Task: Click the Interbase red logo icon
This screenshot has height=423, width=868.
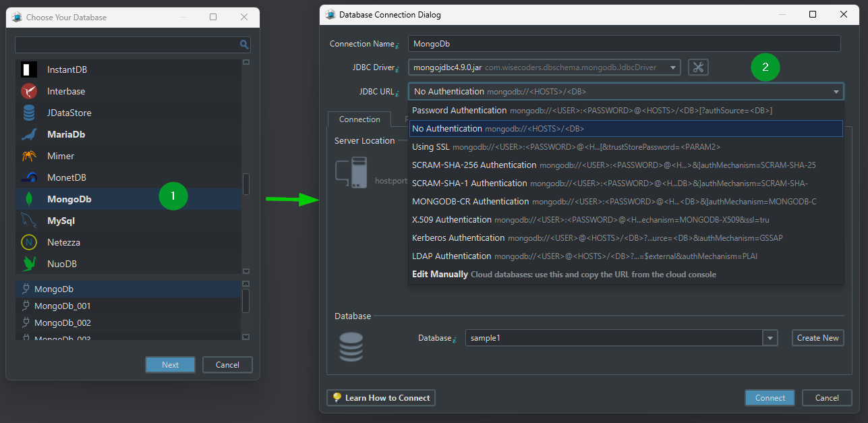Action: coord(28,91)
